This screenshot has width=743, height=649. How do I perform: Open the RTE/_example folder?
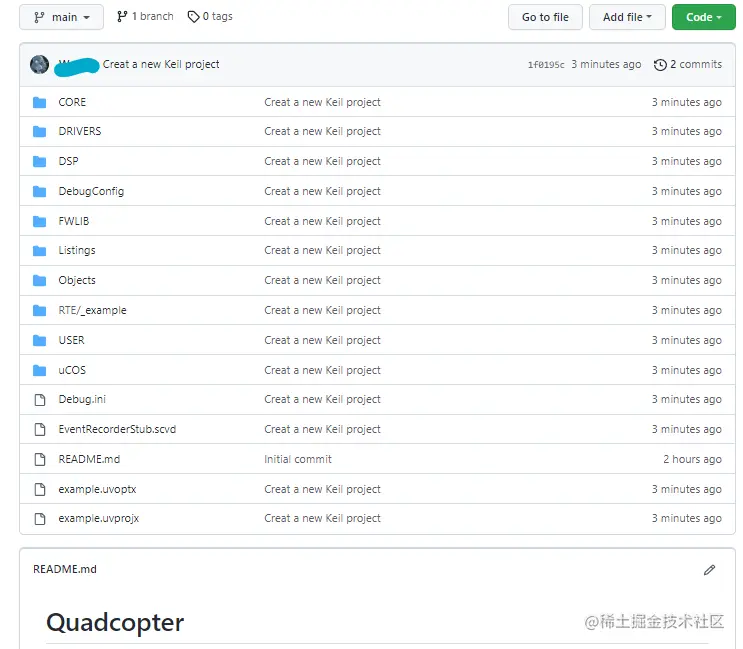click(92, 310)
